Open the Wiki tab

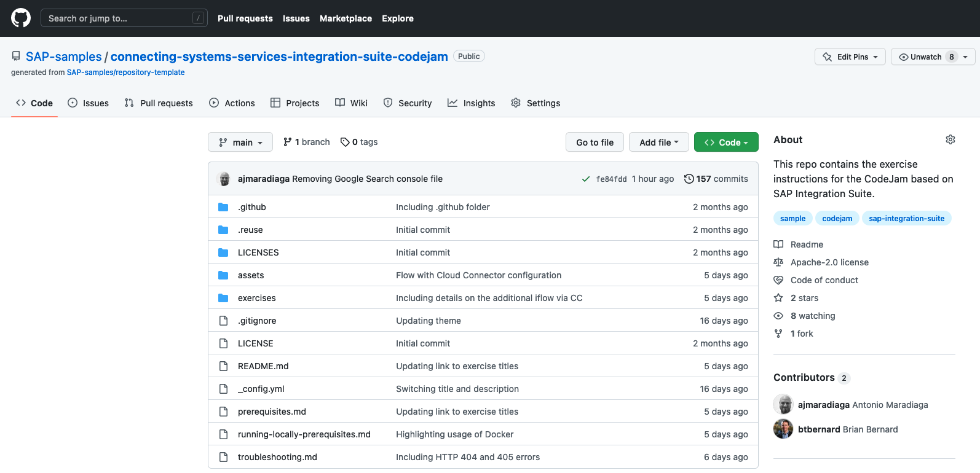pyautogui.click(x=351, y=103)
